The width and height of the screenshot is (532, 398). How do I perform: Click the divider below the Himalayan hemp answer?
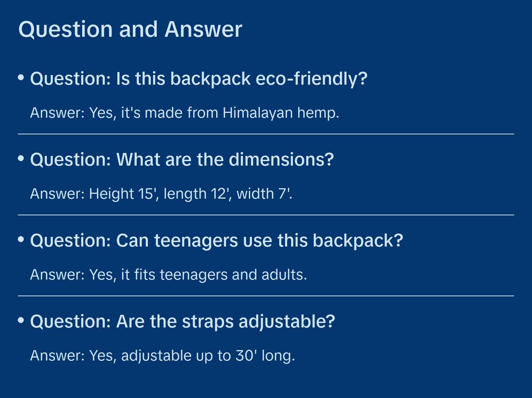pyautogui.click(x=266, y=134)
